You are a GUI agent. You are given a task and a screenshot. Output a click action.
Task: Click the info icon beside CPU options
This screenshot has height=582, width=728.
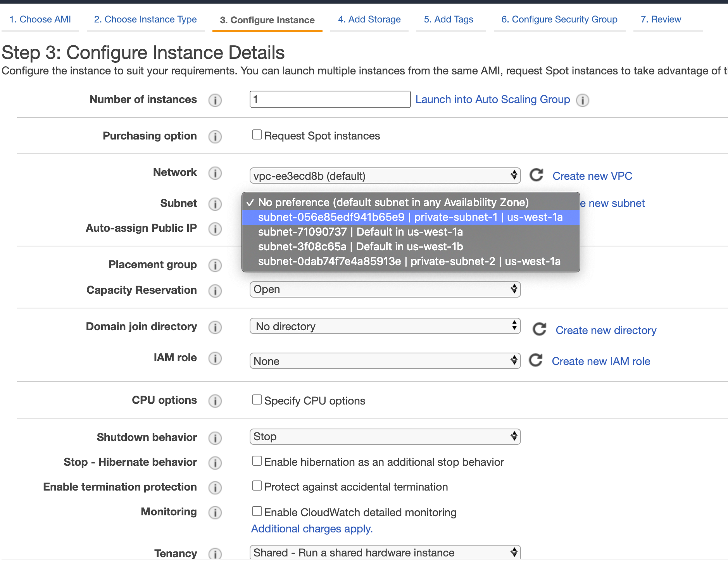tap(215, 401)
